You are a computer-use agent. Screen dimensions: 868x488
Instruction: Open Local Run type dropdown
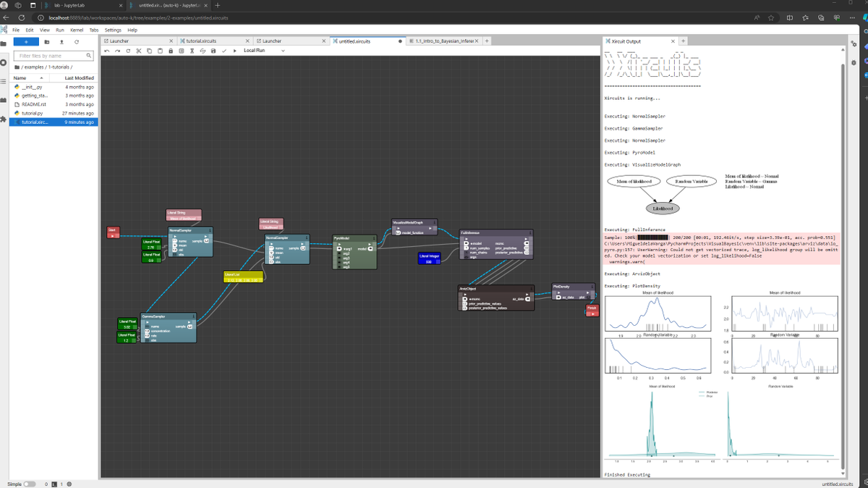click(264, 51)
